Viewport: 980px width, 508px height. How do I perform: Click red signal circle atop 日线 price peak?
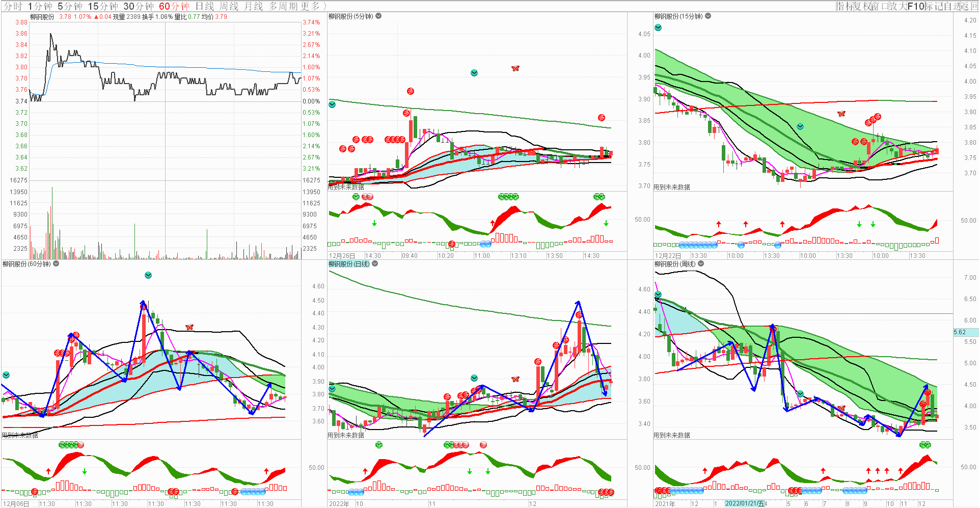[579, 315]
